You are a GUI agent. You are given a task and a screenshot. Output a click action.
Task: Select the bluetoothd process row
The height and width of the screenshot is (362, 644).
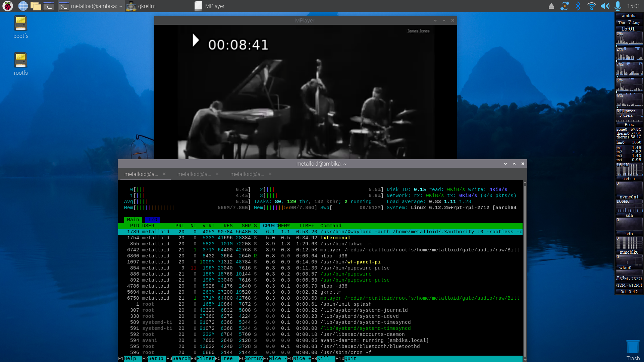click(320, 346)
